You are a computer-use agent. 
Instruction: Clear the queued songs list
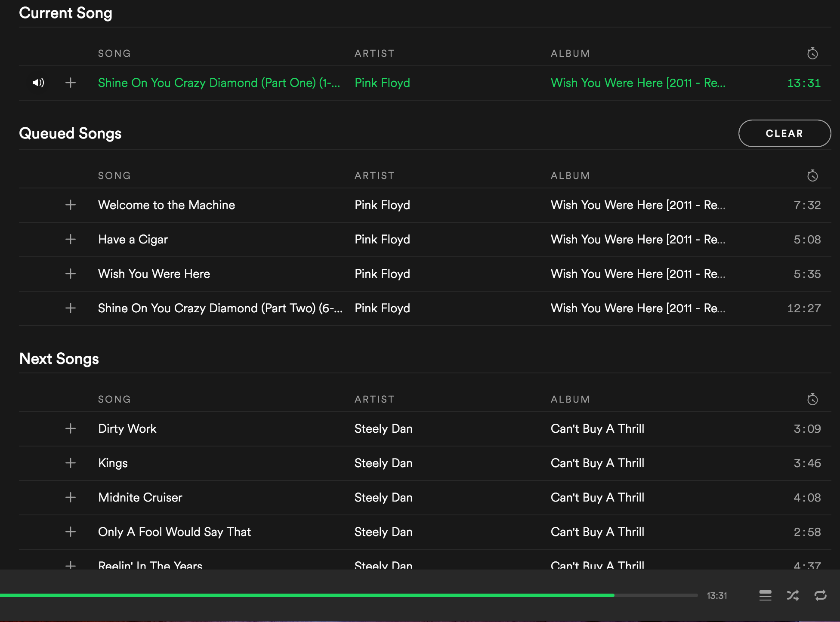pyautogui.click(x=784, y=133)
